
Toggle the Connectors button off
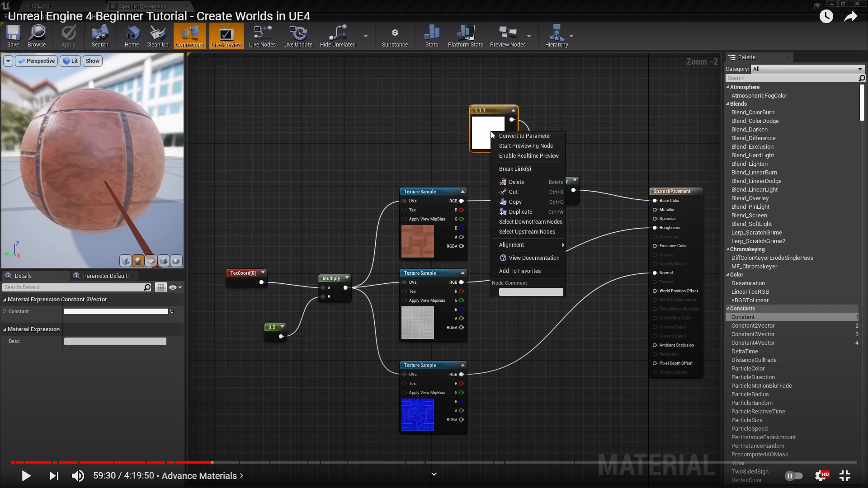tap(189, 36)
